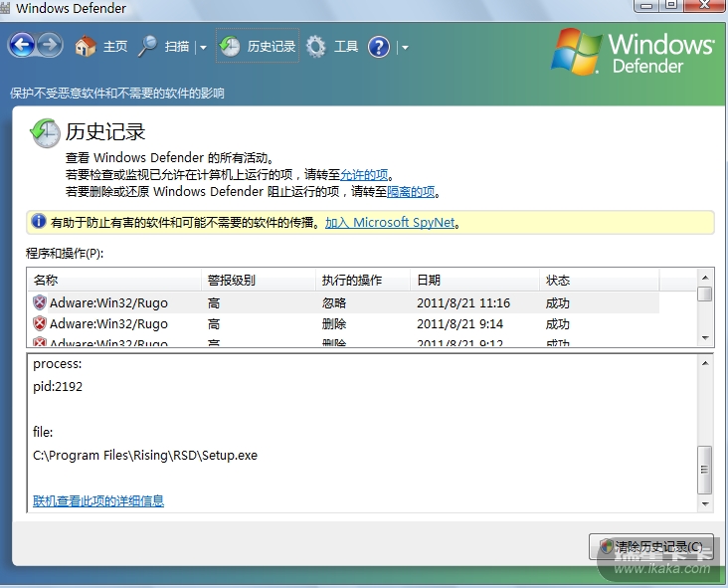The image size is (728, 588).
Task: Click date cell 2011/8/21 9:14
Action: coord(460,323)
